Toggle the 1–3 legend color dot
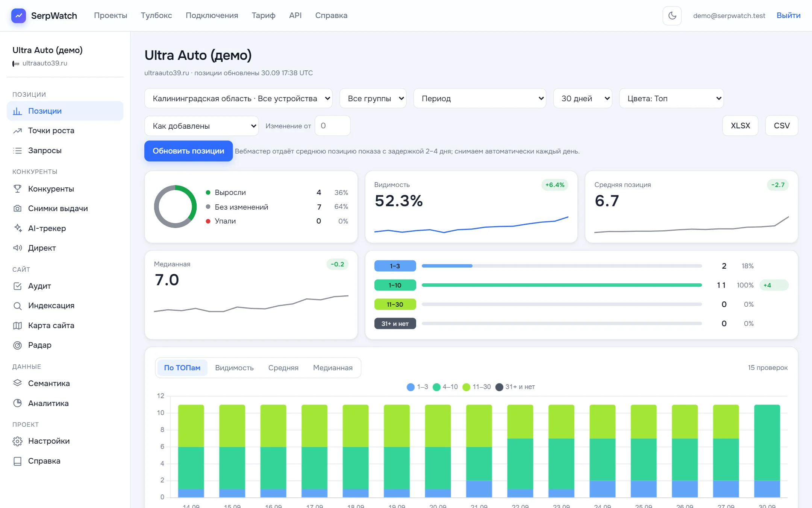 [411, 387]
